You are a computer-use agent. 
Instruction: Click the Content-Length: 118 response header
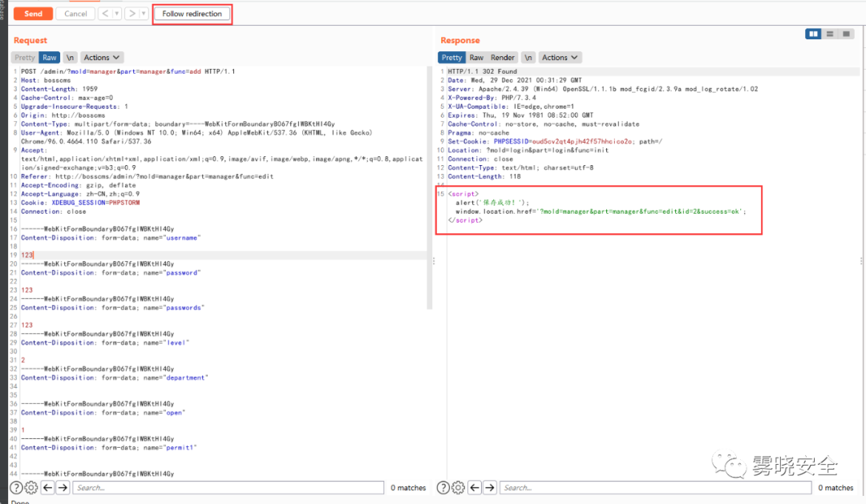(484, 176)
